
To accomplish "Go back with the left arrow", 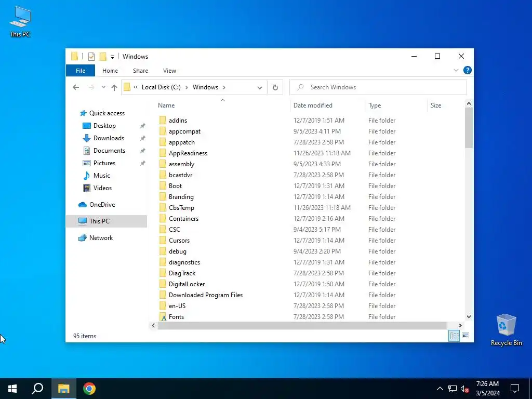I will [x=76, y=87].
